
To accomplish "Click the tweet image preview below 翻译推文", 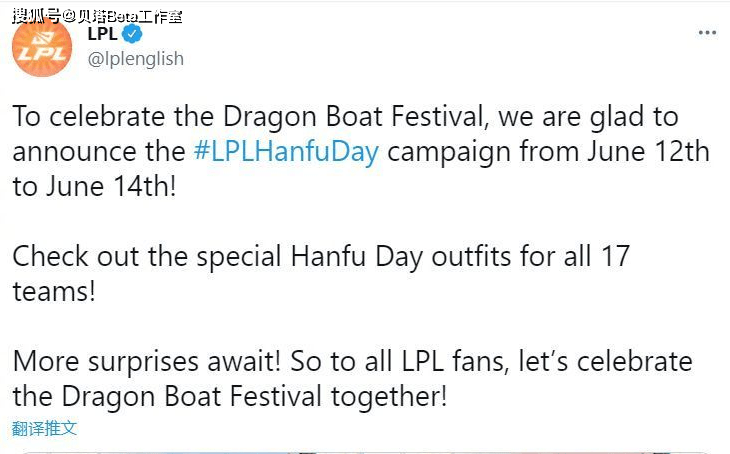I will coord(365,452).
